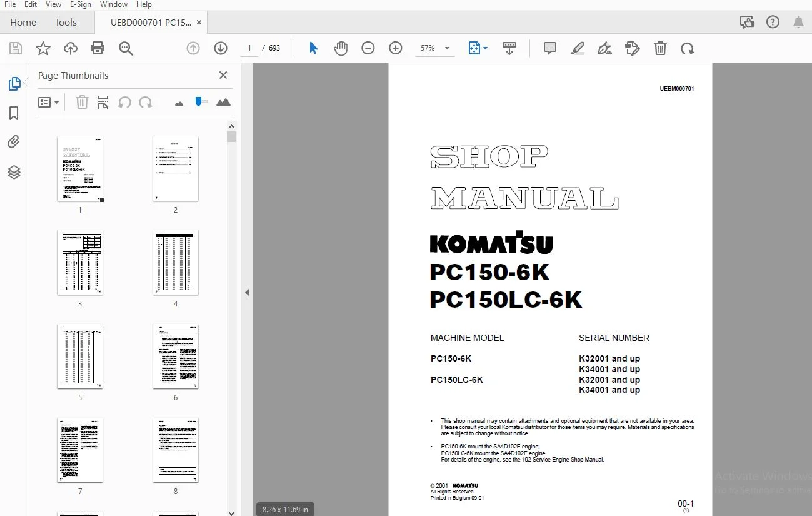
Task: Open the scrolling mode tool icon
Action: (509, 48)
